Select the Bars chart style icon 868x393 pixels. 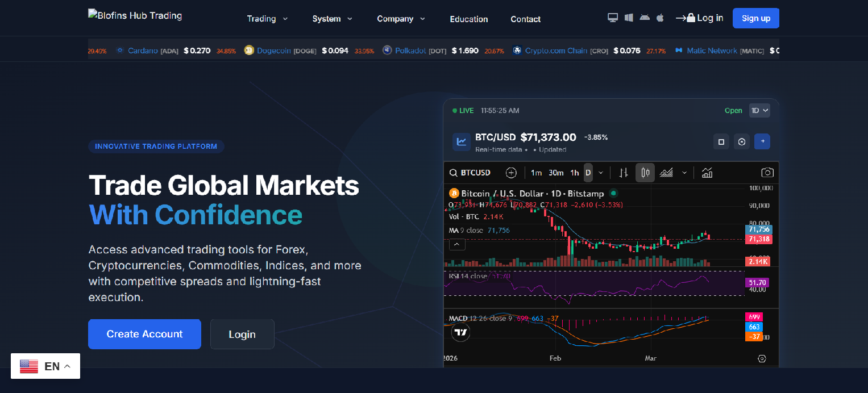tap(624, 173)
